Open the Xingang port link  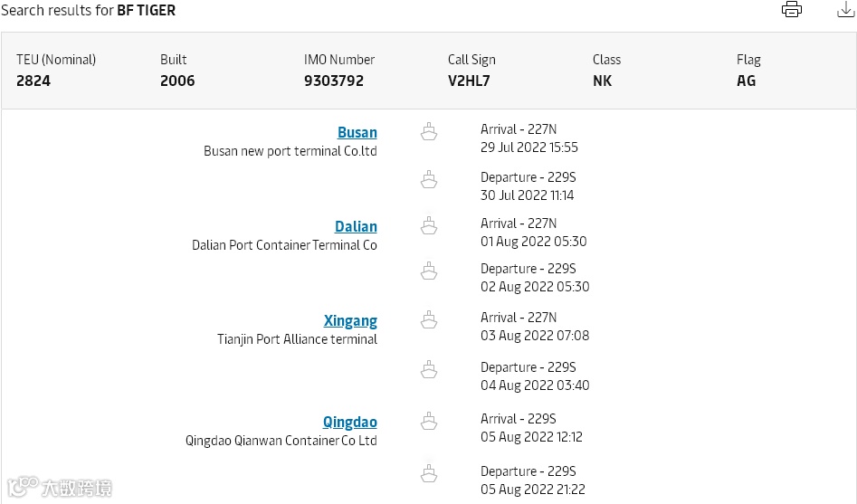point(350,320)
